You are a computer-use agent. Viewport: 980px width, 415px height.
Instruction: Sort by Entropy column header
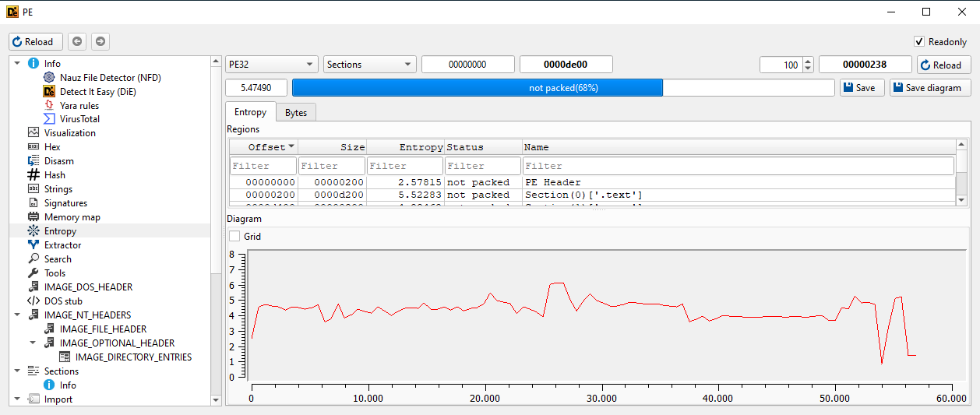(x=405, y=147)
